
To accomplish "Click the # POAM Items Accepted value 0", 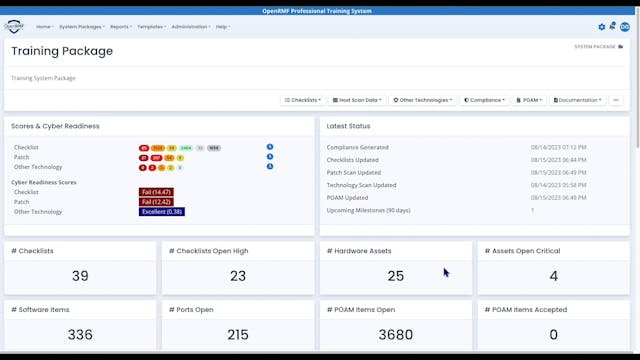I will click(553, 335).
